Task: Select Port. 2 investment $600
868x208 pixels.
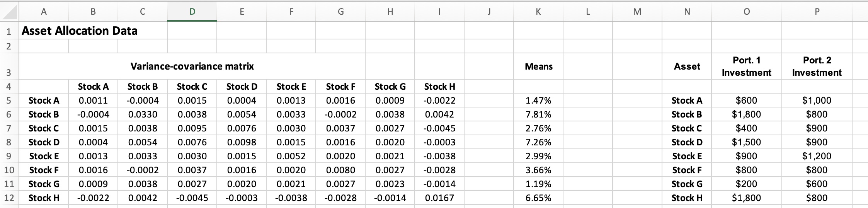Action: click(817, 184)
